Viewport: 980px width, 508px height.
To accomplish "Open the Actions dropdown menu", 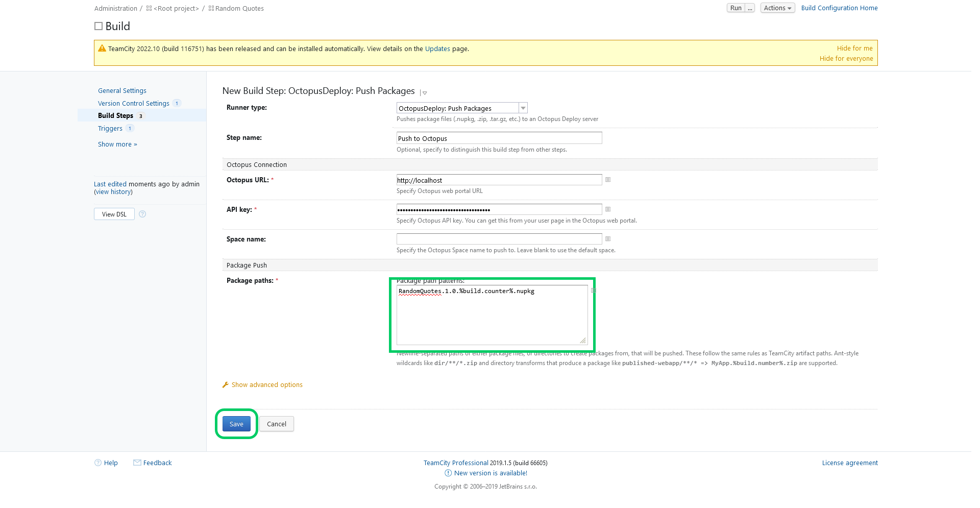I will (x=777, y=8).
